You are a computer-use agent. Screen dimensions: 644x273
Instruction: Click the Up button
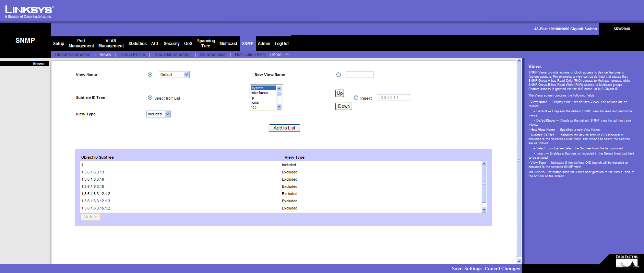click(x=339, y=93)
